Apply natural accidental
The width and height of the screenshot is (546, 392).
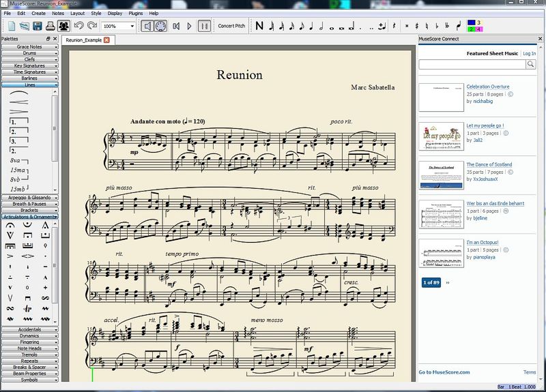pyautogui.click(x=427, y=26)
